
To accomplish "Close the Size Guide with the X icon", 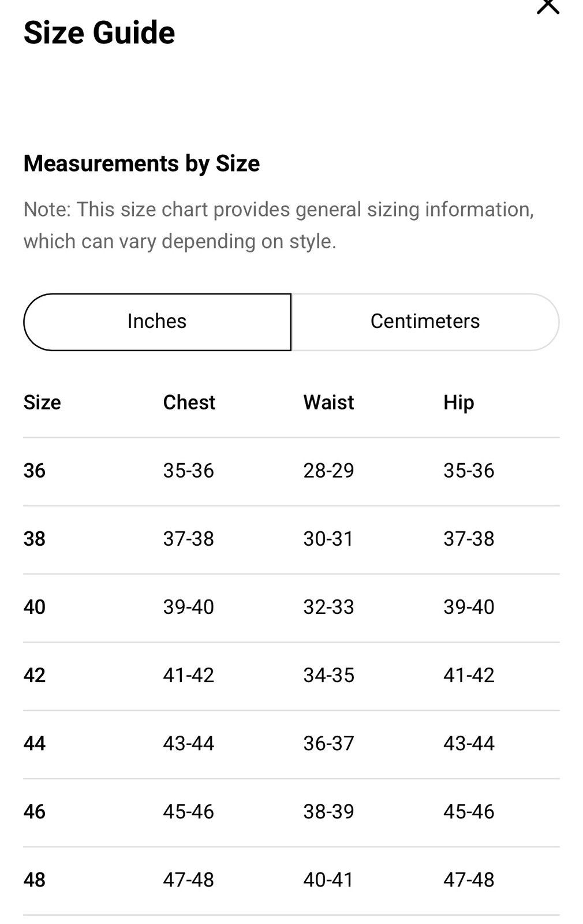I will tap(548, 6).
